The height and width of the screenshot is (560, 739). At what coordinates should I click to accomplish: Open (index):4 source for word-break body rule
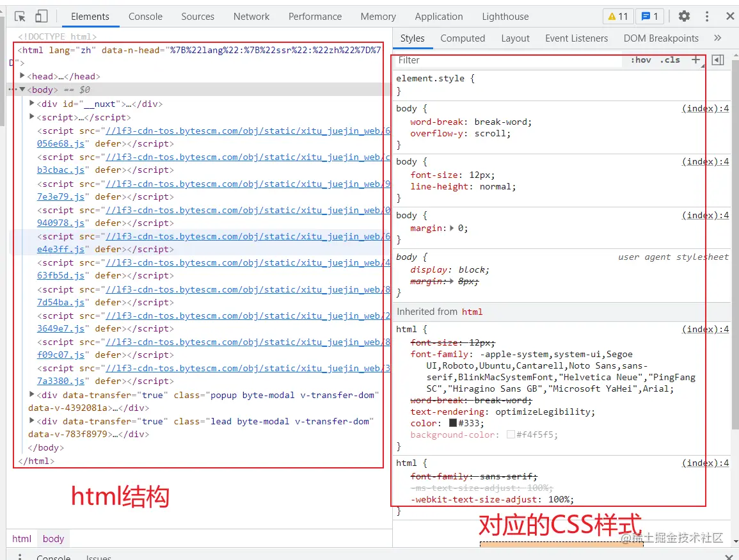[705, 108]
